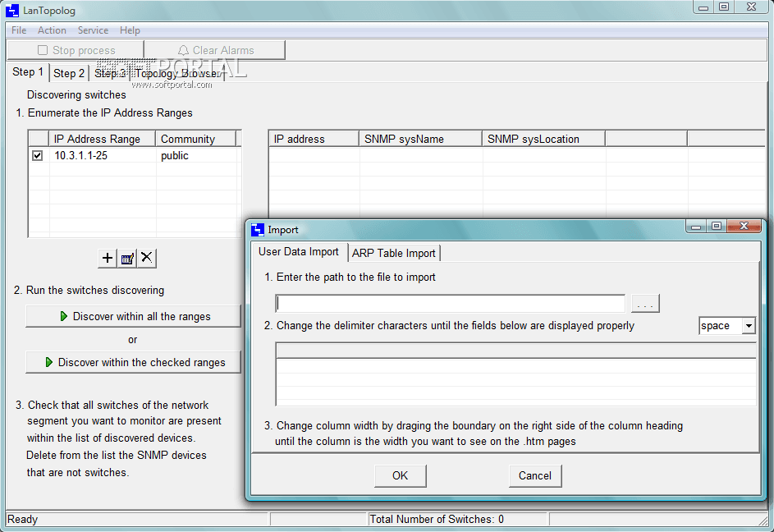Image resolution: width=774 pixels, height=532 pixels.
Task: Delete the selected IP address range
Action: coord(147,258)
